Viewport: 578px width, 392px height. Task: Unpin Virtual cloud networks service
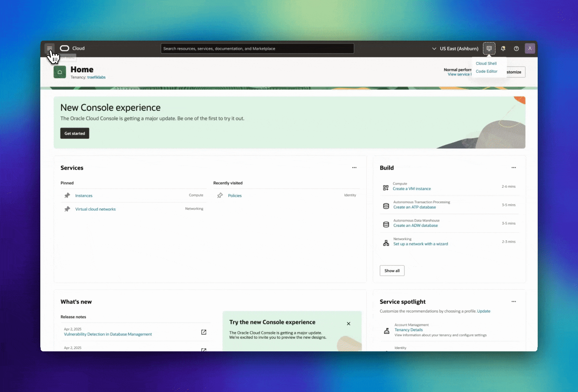(x=67, y=209)
